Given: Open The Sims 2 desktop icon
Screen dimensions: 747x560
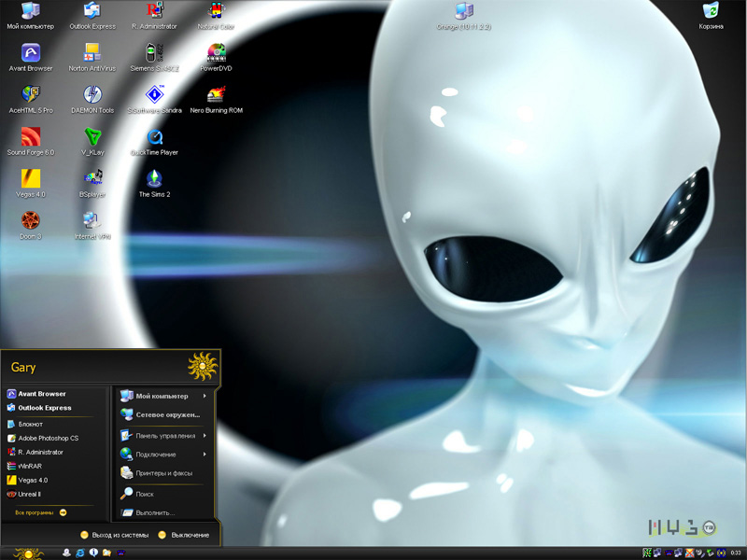Looking at the screenshot, I should click(154, 179).
